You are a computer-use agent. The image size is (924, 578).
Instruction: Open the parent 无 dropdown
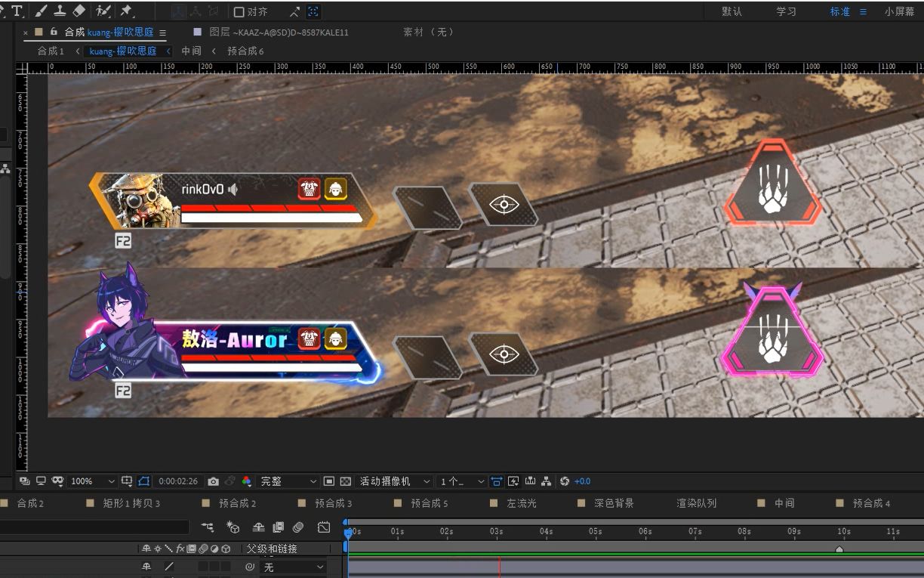coord(294,567)
